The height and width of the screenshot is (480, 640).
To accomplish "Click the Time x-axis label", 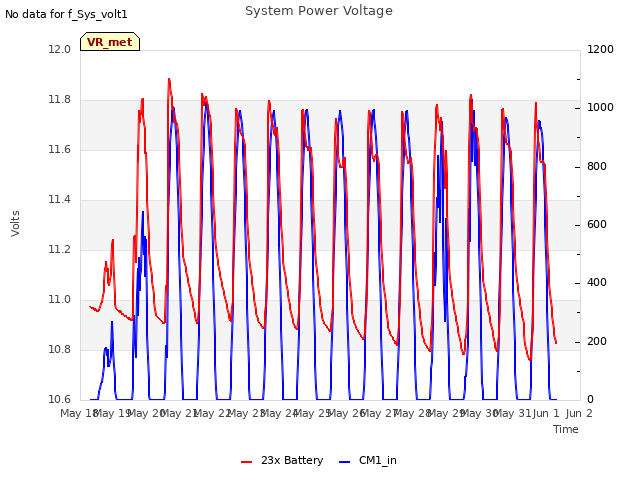I will tap(566, 429).
